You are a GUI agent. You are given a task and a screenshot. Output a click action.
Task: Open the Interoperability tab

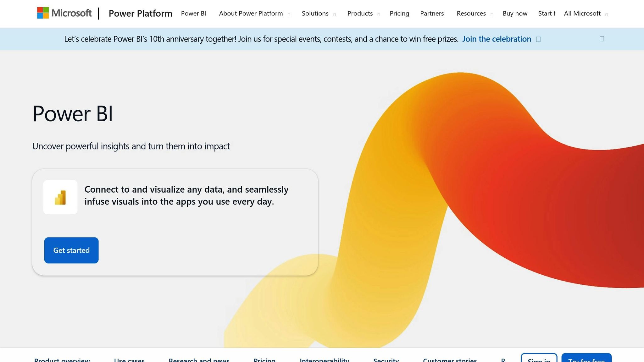pyautogui.click(x=325, y=359)
